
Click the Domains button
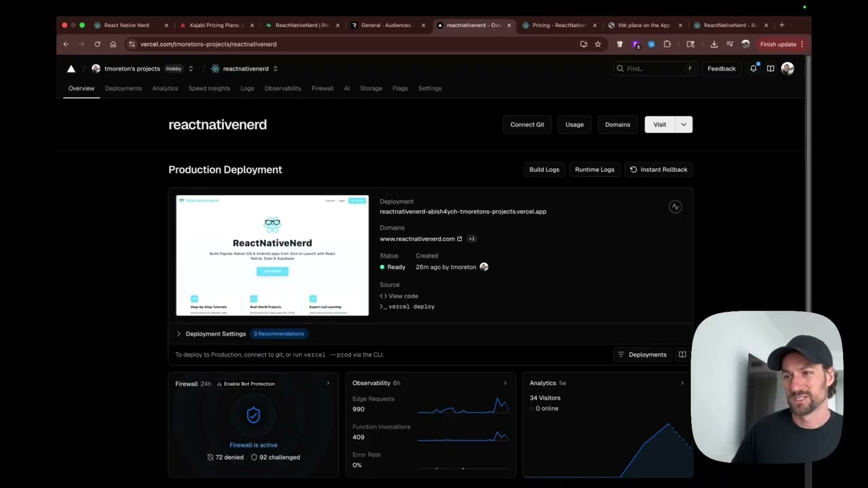(618, 125)
